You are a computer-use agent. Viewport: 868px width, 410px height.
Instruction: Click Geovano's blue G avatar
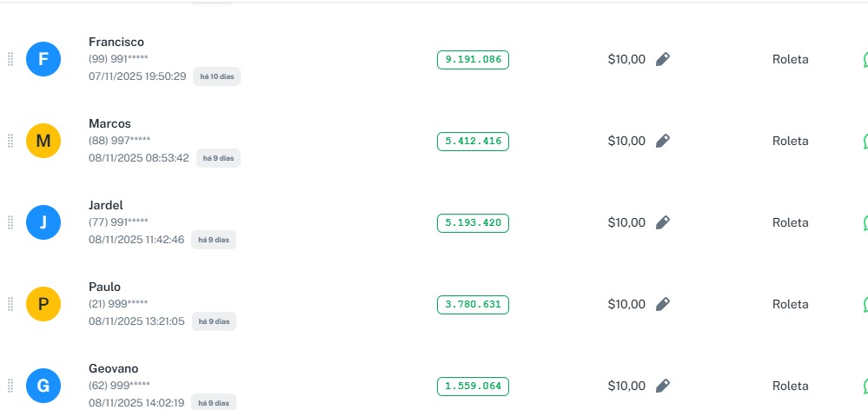pos(43,386)
